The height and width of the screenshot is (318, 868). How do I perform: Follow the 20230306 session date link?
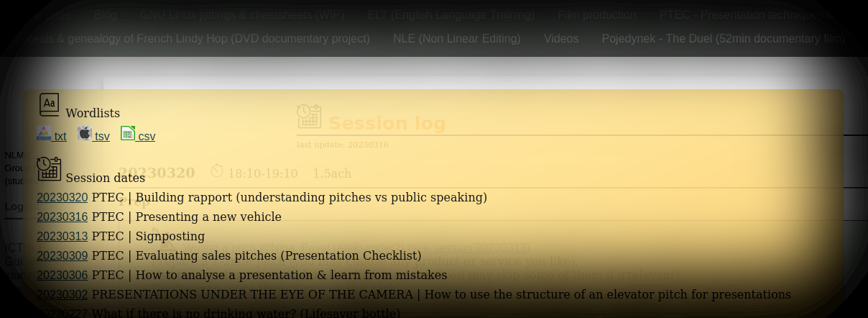click(x=63, y=276)
